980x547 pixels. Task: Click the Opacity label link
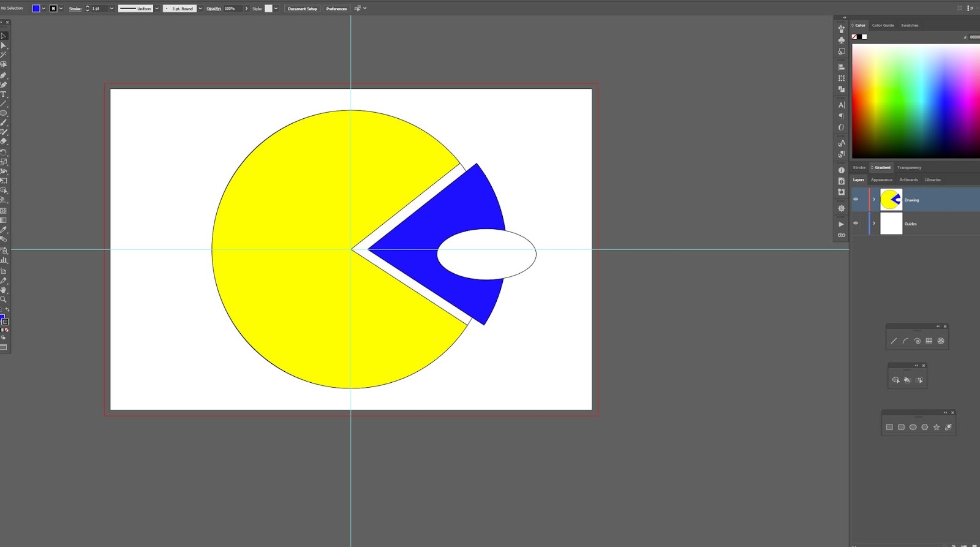pyautogui.click(x=214, y=9)
